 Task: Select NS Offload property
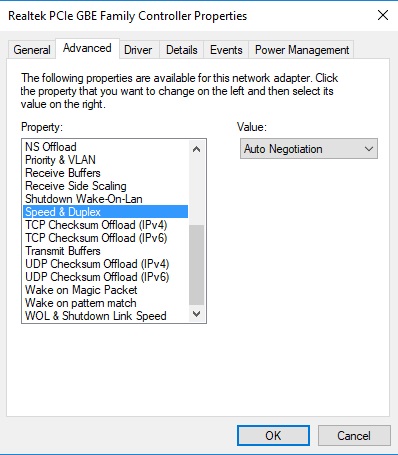coord(105,147)
